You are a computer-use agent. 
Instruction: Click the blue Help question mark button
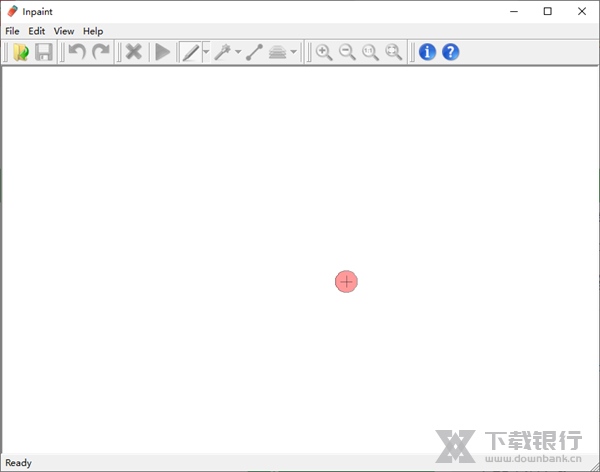pyautogui.click(x=450, y=52)
